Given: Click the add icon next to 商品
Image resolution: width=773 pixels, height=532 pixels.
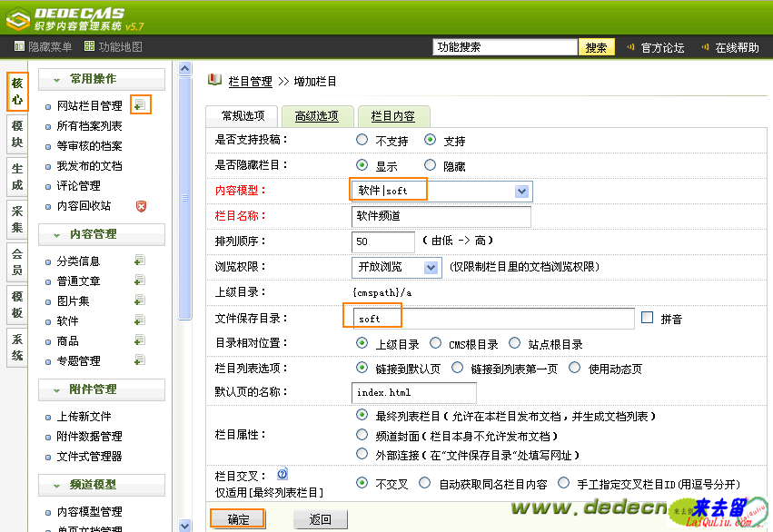Looking at the screenshot, I should pyautogui.click(x=140, y=341).
